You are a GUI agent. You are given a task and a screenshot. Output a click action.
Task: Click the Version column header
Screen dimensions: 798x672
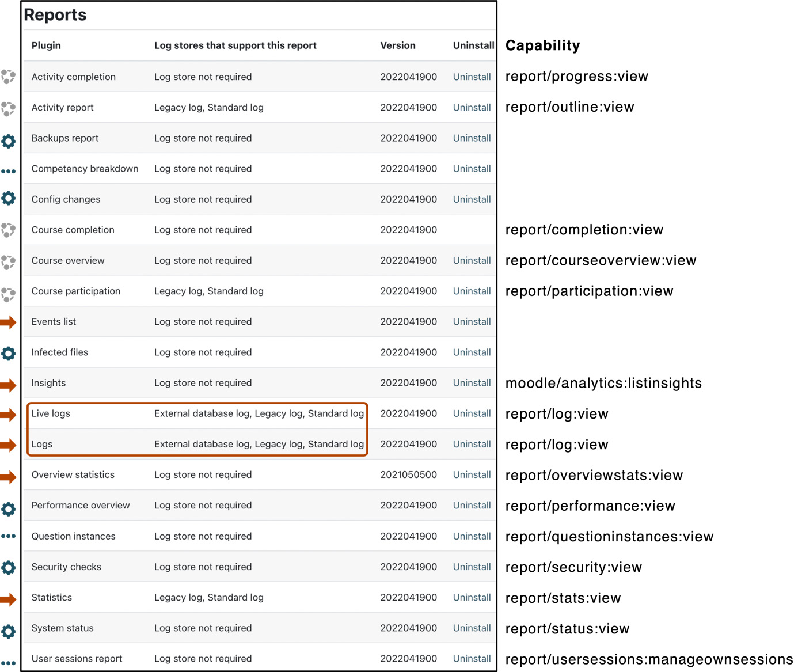click(398, 45)
